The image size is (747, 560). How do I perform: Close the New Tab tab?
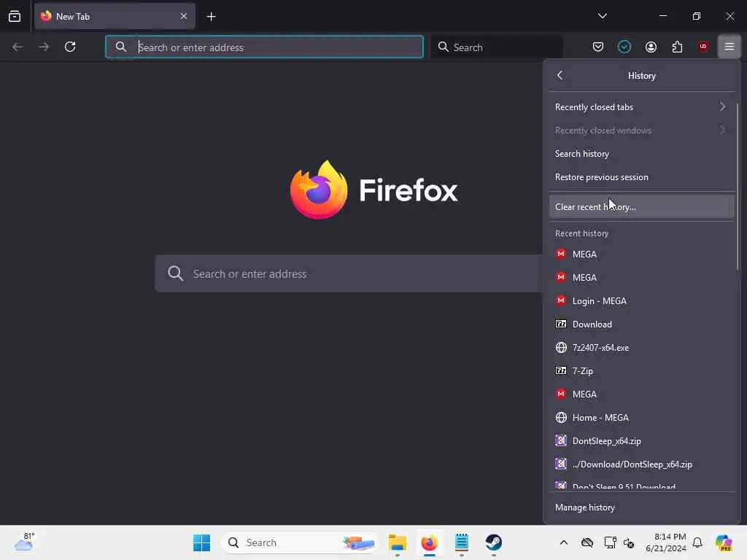[x=183, y=16]
